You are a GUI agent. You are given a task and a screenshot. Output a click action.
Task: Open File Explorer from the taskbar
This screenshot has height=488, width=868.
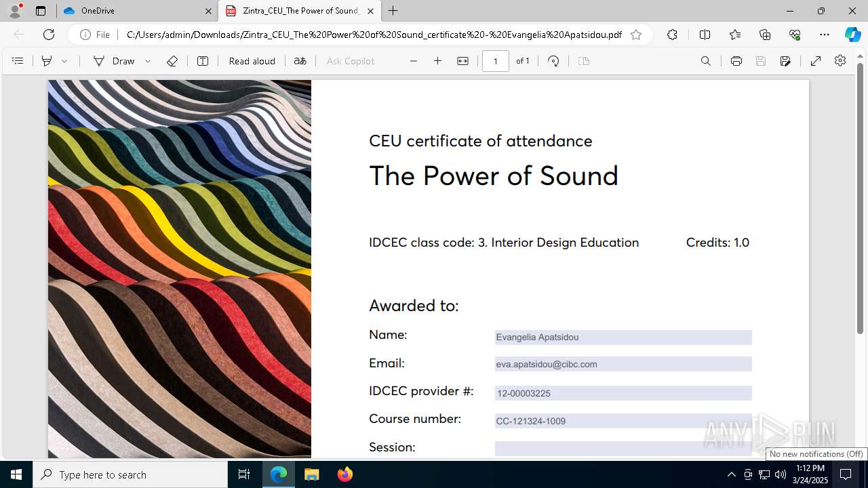(x=311, y=474)
